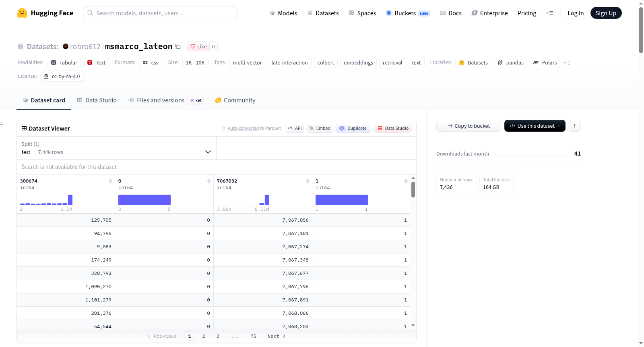
Task: Expand the Use this dataset dropdown
Action: pos(535,126)
